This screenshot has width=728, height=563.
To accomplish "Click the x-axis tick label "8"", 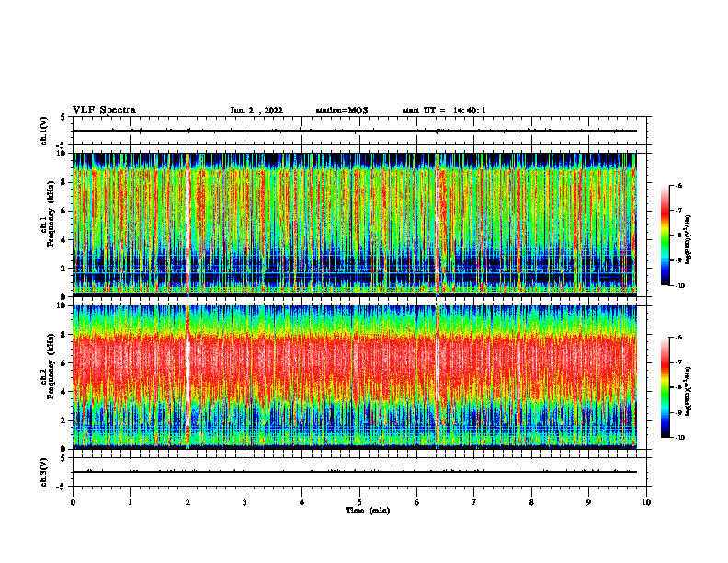I will [531, 502].
